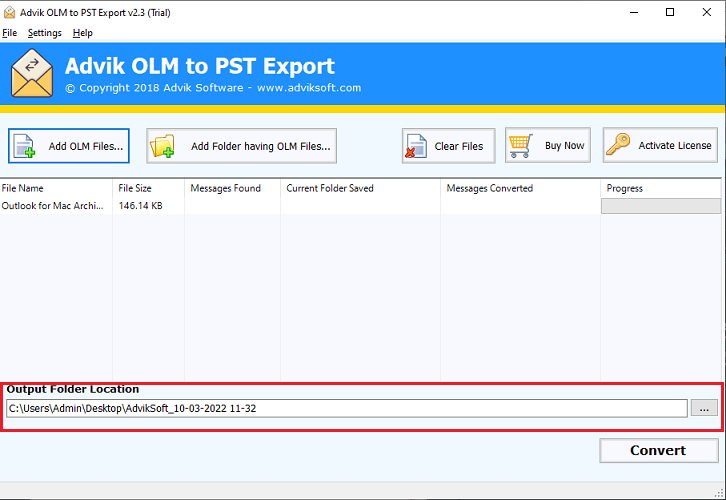Select the Progress column header
Viewport: 726px width, 500px height.
coord(661,188)
